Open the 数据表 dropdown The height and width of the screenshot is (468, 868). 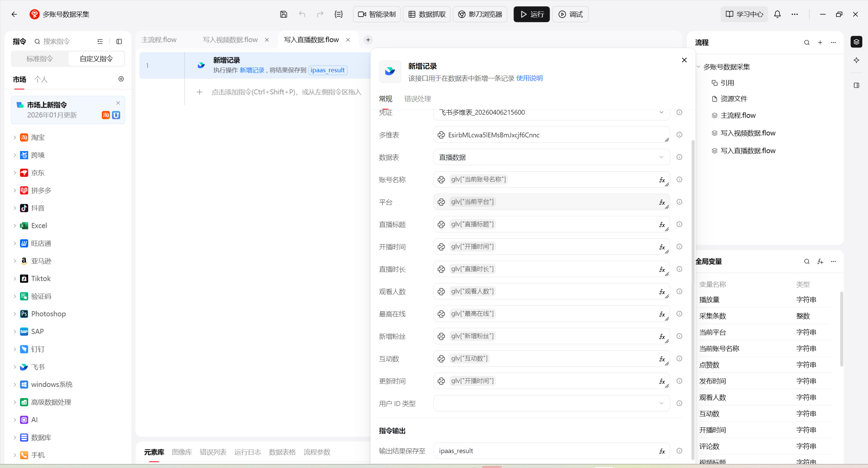pos(551,157)
